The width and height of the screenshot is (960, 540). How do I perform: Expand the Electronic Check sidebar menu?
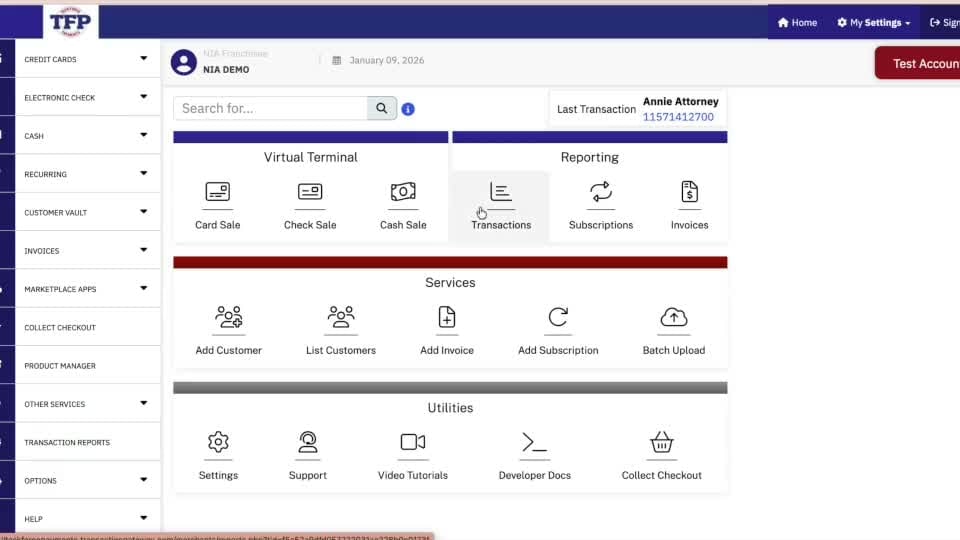coord(88,97)
